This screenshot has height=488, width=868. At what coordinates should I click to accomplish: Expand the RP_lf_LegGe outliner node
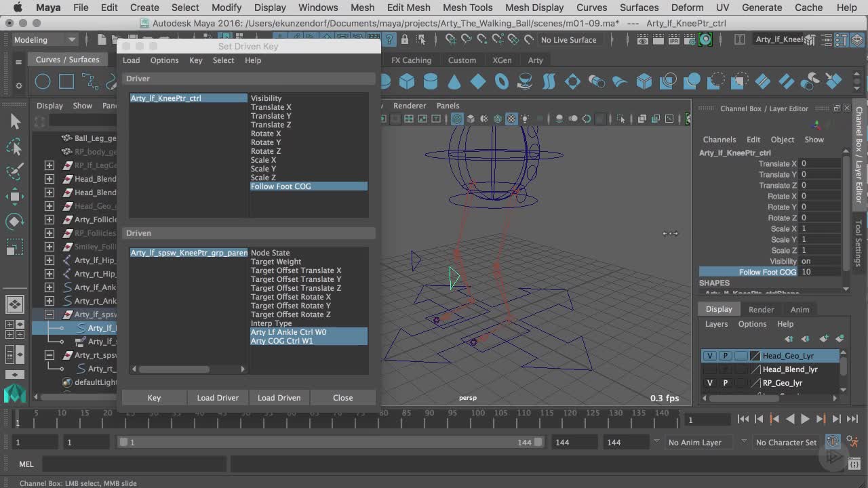[50, 165]
